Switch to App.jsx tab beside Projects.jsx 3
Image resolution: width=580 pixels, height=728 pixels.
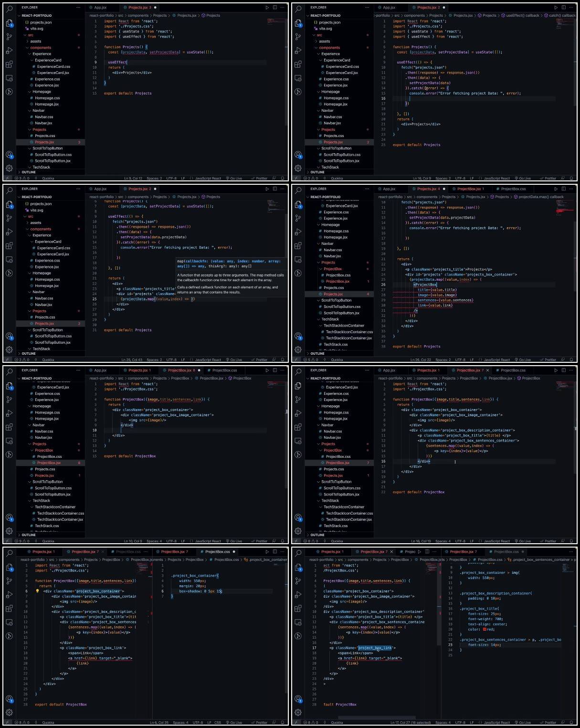[x=100, y=8]
